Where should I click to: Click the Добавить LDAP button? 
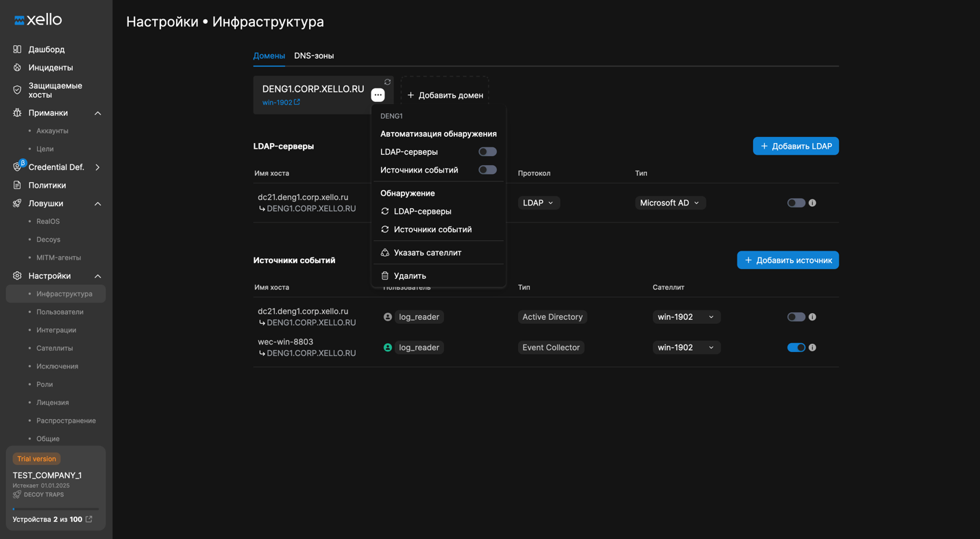(x=795, y=146)
